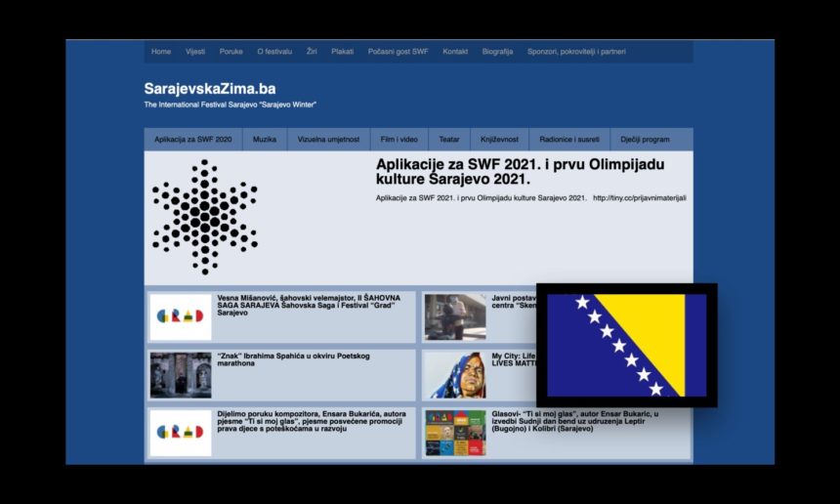Follow the tiny.cc/prijavnimaterijali link

(x=640, y=198)
